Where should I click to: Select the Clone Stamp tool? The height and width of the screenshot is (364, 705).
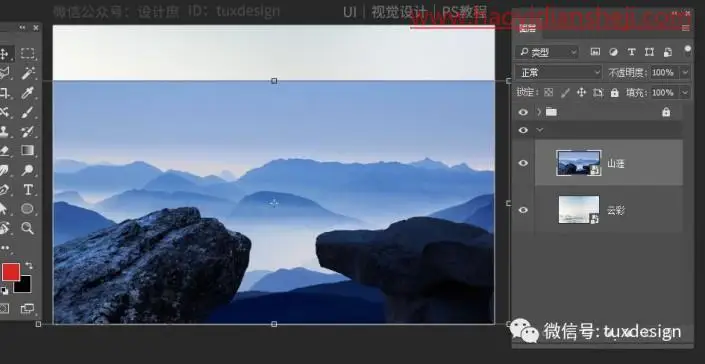[4, 131]
